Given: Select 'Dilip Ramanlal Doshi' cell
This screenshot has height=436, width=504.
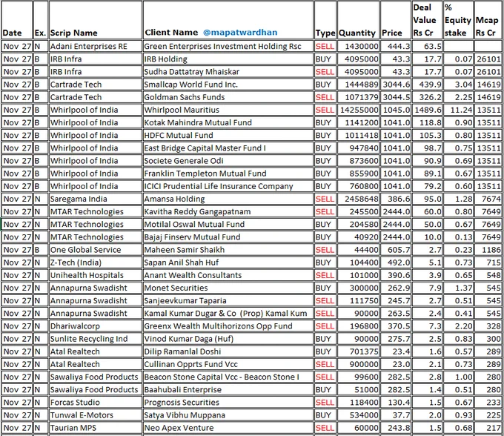Looking at the screenshot, I should [228, 351].
